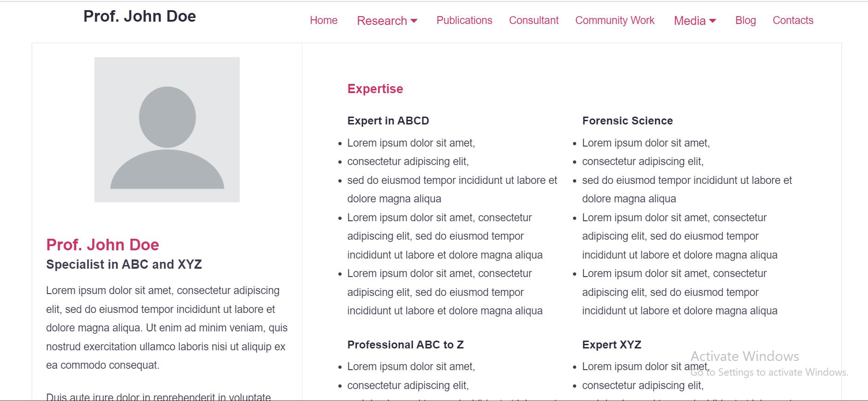The height and width of the screenshot is (401, 868).
Task: Go to the Home page
Action: tap(324, 20)
